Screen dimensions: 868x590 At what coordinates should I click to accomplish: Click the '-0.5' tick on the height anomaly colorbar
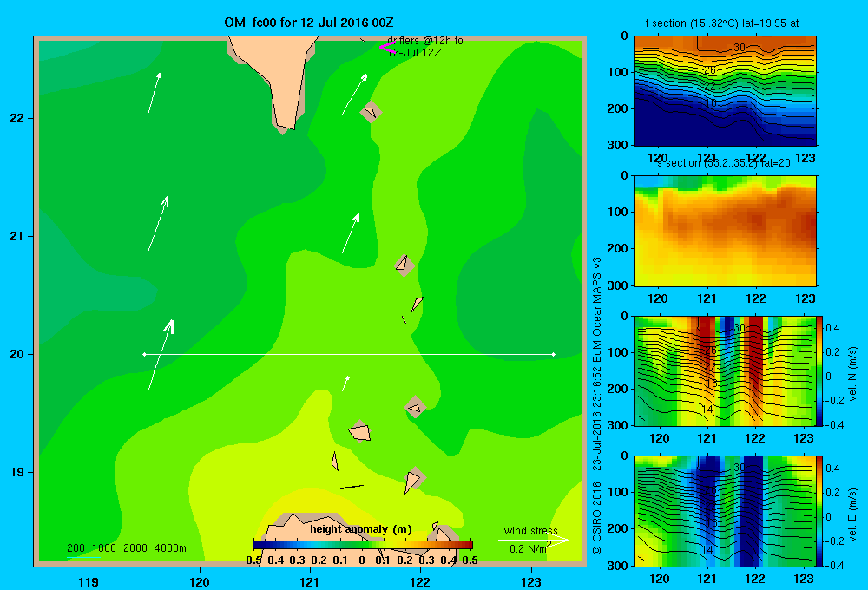coord(252,560)
